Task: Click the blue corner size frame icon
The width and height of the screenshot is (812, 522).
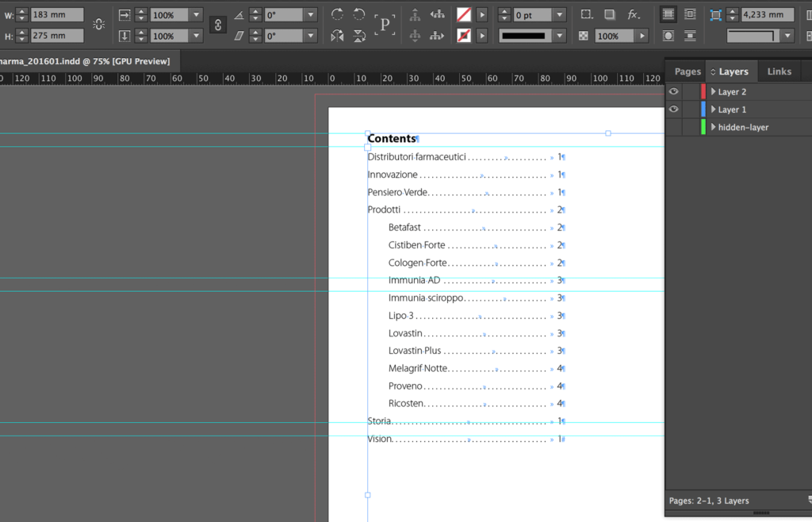Action: (716, 15)
